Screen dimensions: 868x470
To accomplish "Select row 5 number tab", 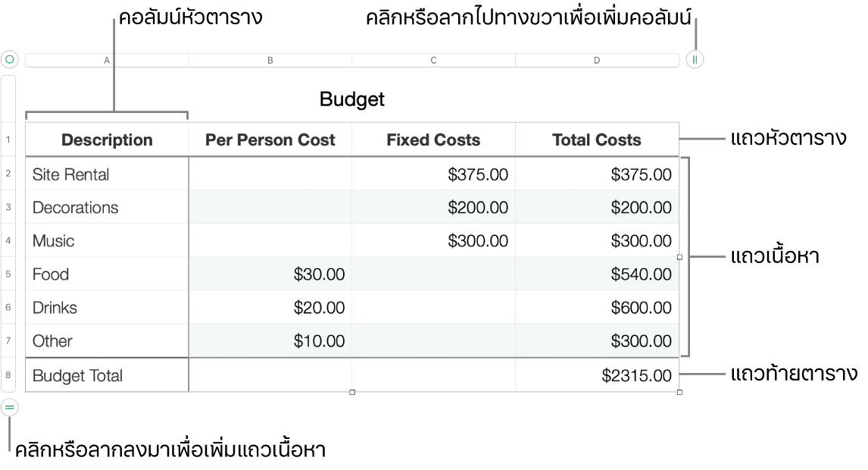I will pos(8,274).
